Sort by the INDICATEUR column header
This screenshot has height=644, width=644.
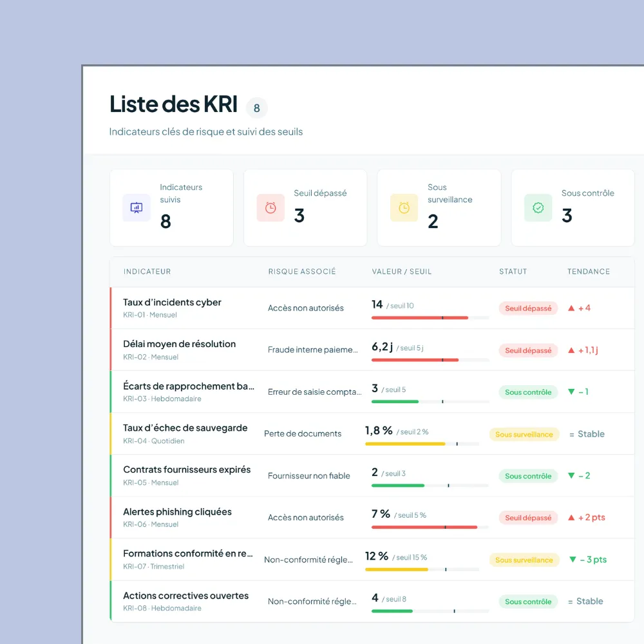(147, 272)
